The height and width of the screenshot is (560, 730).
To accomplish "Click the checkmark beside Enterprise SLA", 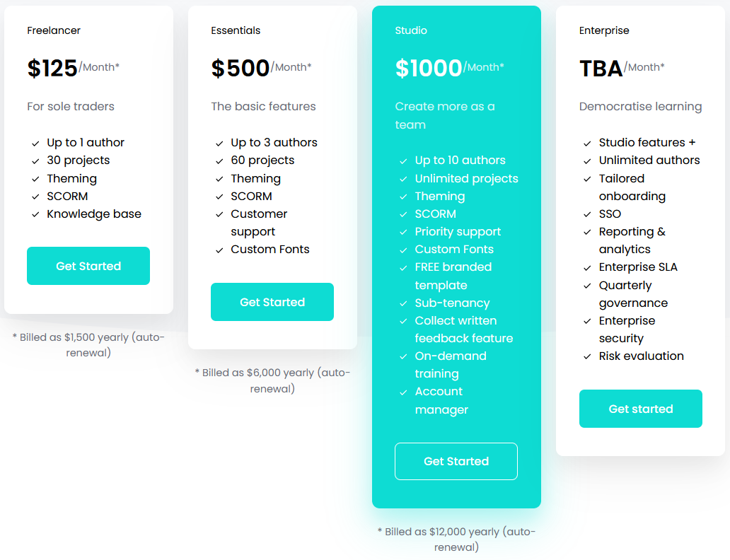I will click(x=588, y=267).
